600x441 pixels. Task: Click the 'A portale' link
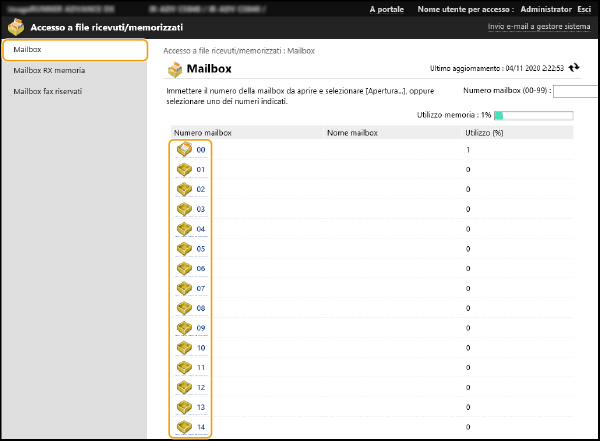[387, 9]
